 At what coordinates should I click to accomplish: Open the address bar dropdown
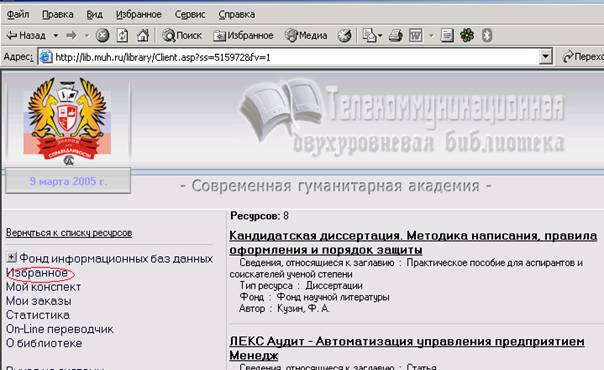point(545,57)
